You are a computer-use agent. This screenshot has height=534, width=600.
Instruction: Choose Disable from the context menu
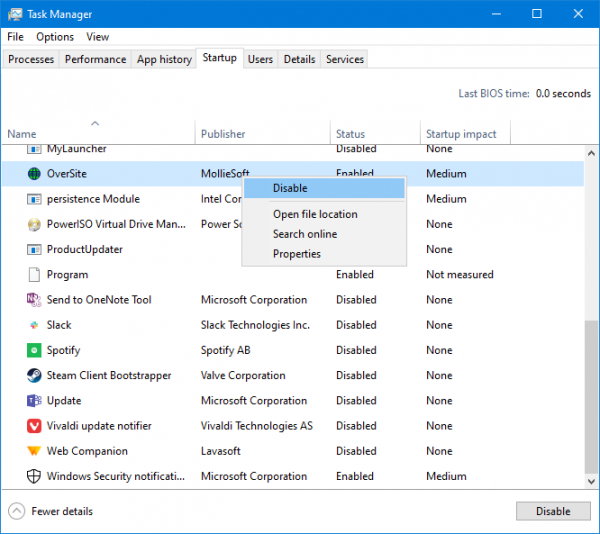(x=290, y=188)
